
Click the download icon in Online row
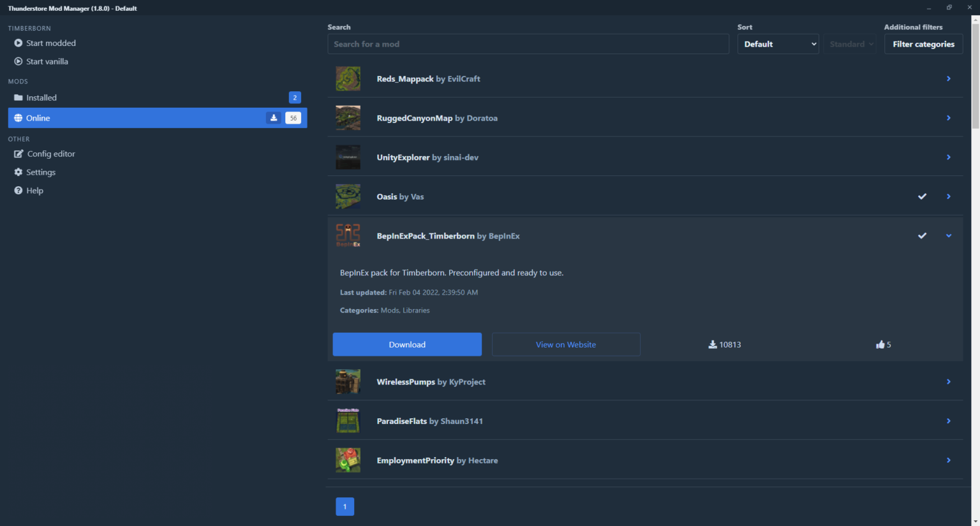[274, 118]
